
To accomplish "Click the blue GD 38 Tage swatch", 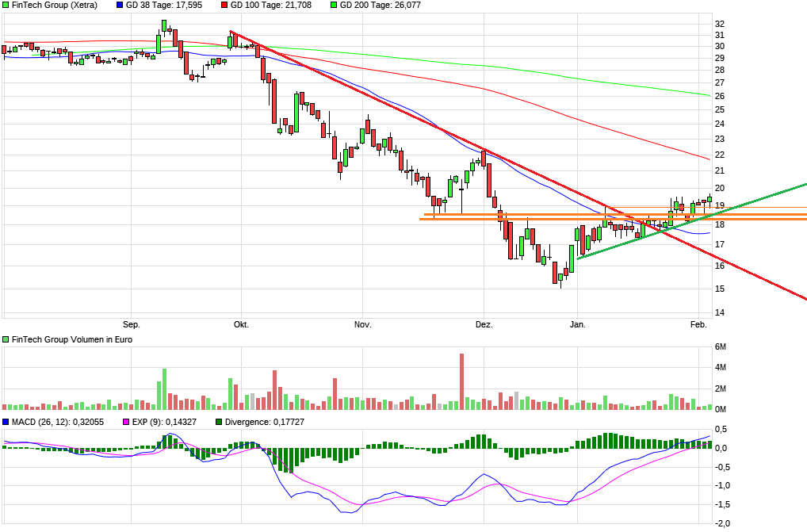I will click(x=120, y=5).
